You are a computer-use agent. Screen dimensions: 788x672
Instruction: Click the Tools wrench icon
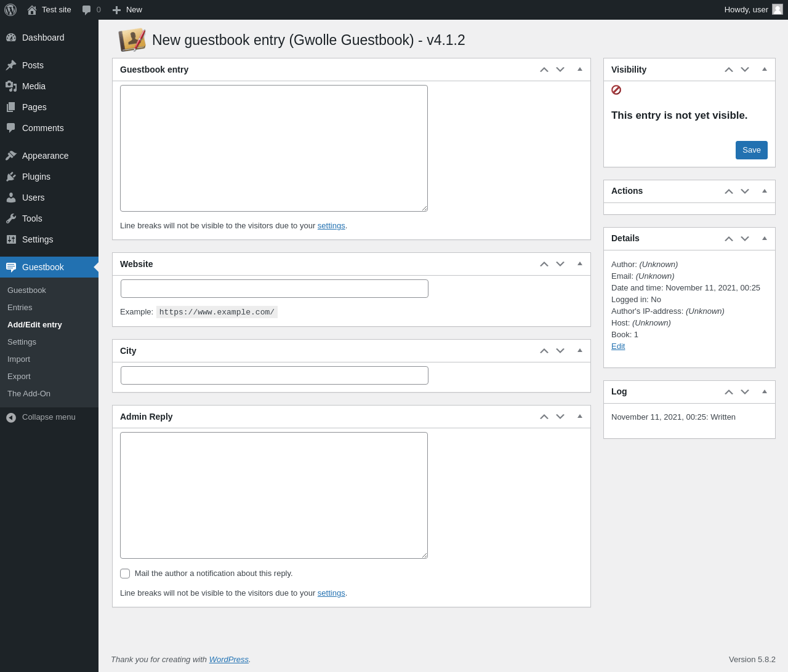[11, 218]
